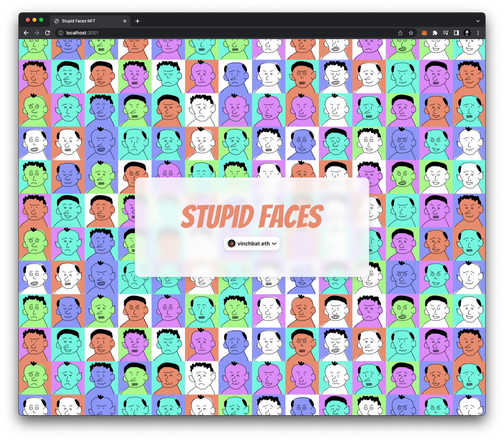Open the Chrome three-dot menu
The image size is (504, 440).
[x=478, y=33]
